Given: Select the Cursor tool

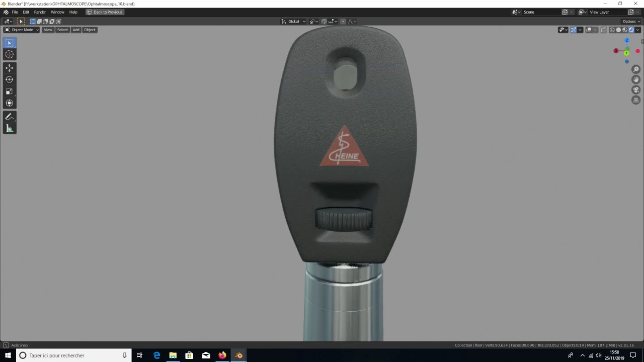Looking at the screenshot, I should pos(9,54).
